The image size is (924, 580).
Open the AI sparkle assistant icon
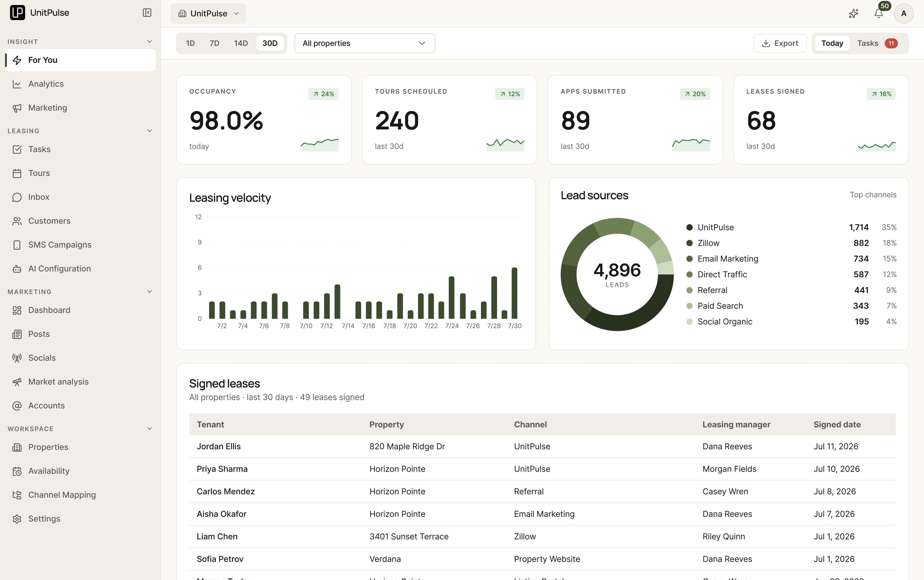(x=853, y=14)
